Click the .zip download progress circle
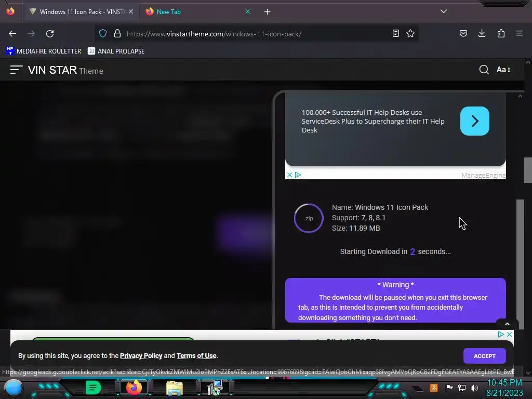532x399 pixels. point(309,218)
